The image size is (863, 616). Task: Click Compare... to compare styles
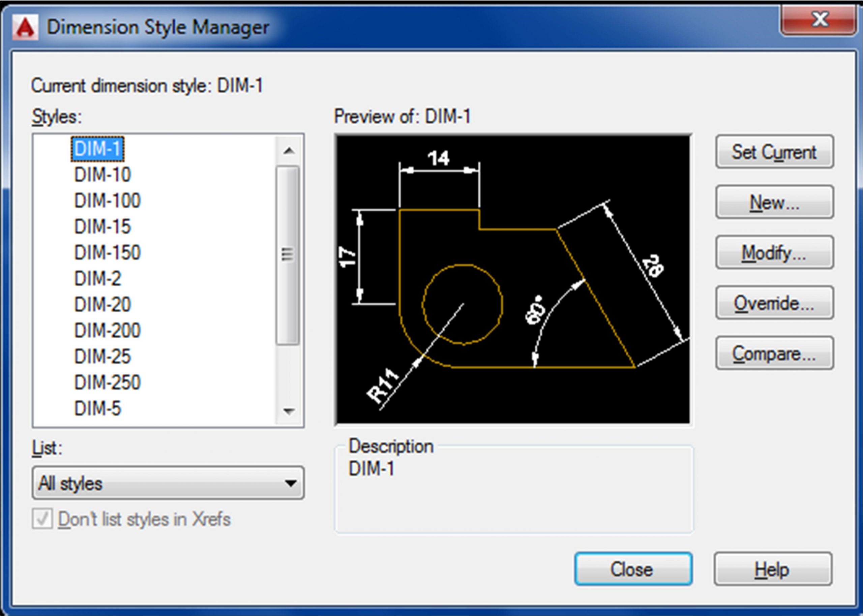pos(774,353)
